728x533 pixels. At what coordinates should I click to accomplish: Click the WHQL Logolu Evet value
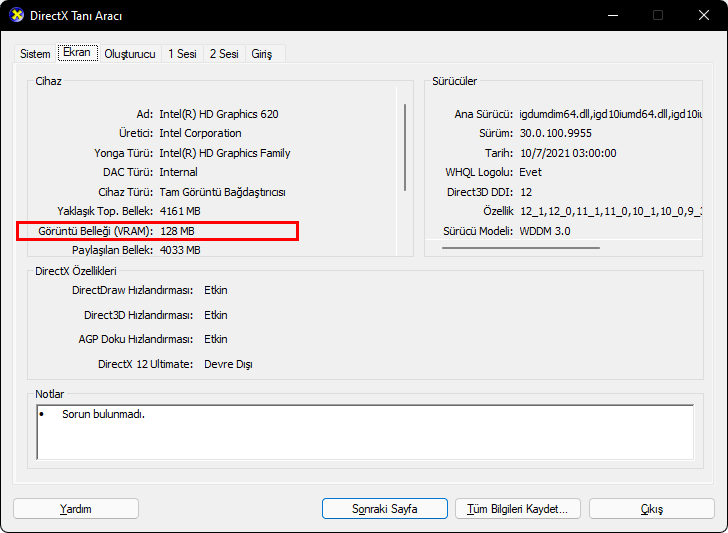click(x=531, y=172)
